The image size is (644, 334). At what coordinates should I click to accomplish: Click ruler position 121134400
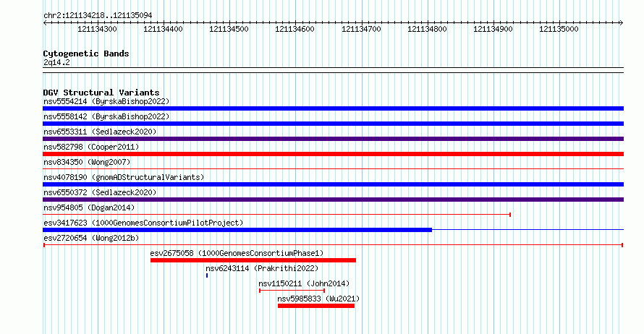163,29
